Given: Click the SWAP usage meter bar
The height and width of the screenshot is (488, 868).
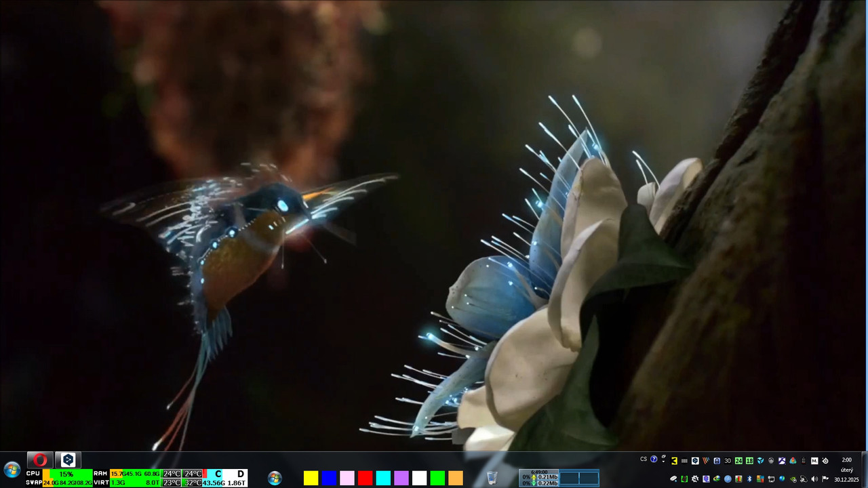Looking at the screenshot, I should [67, 483].
